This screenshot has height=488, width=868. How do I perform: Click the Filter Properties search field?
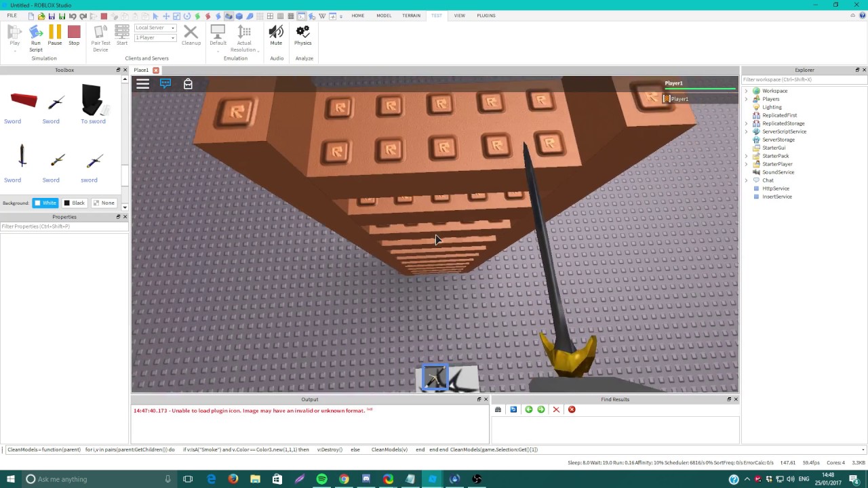(x=64, y=226)
